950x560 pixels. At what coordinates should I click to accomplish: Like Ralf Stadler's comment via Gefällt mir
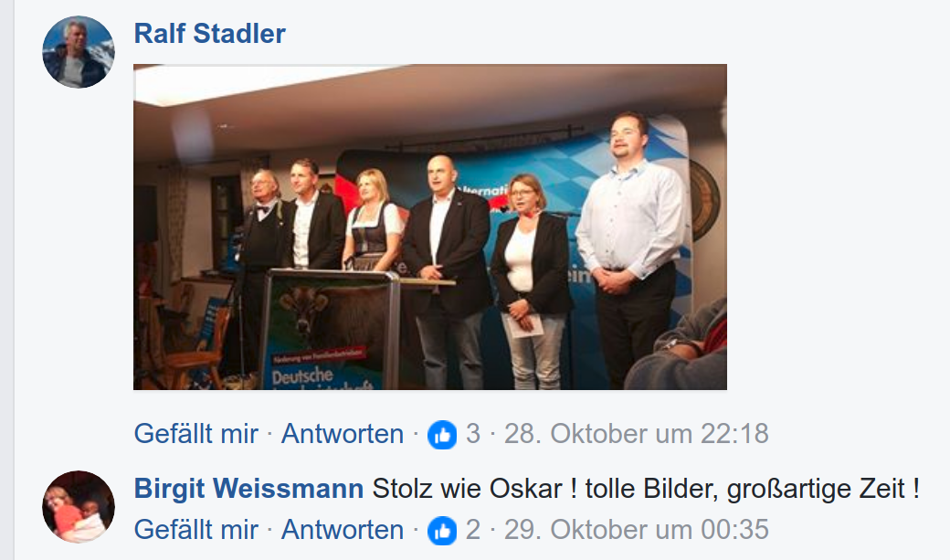coord(195,434)
